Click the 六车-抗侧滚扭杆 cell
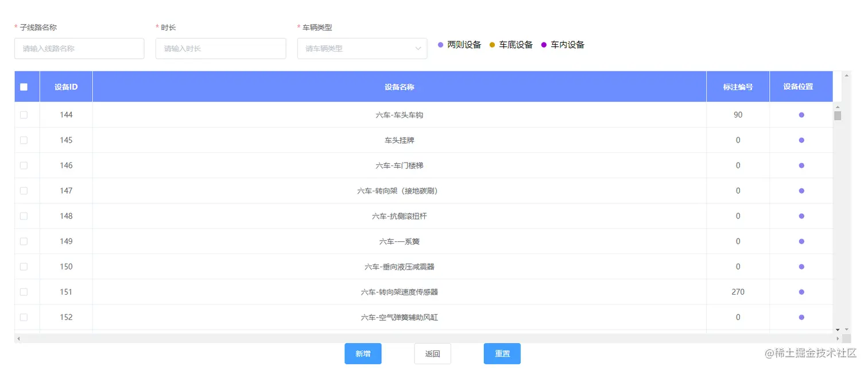 click(400, 216)
